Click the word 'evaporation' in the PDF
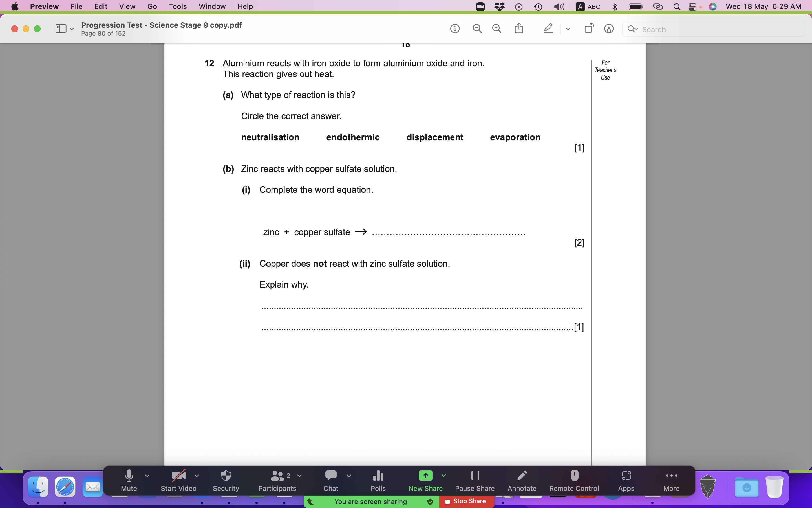The image size is (812, 508). (515, 137)
